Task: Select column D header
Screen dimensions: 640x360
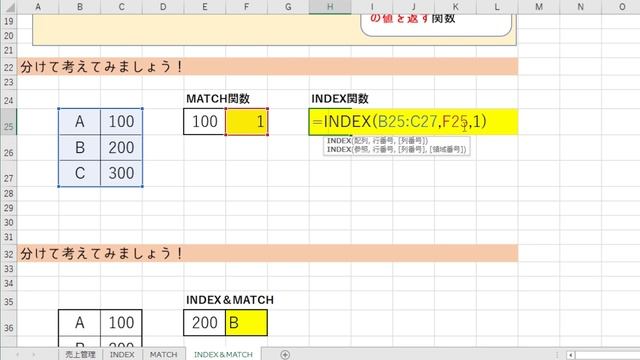Action: tap(163, 7)
